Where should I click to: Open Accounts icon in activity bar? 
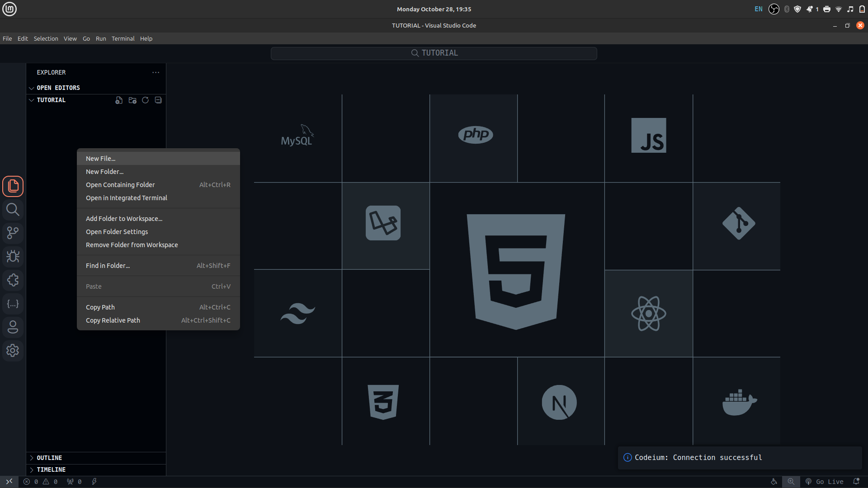[13, 327]
